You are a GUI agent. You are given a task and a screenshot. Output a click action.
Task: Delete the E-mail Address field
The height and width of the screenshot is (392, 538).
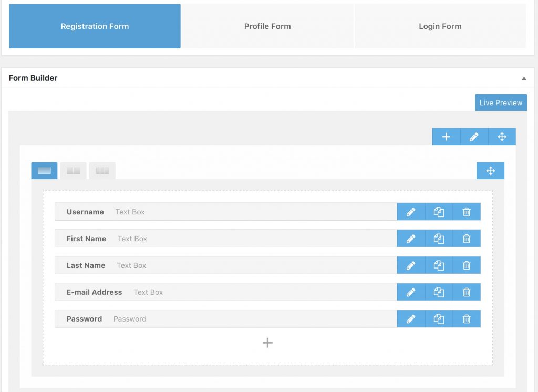coord(467,292)
